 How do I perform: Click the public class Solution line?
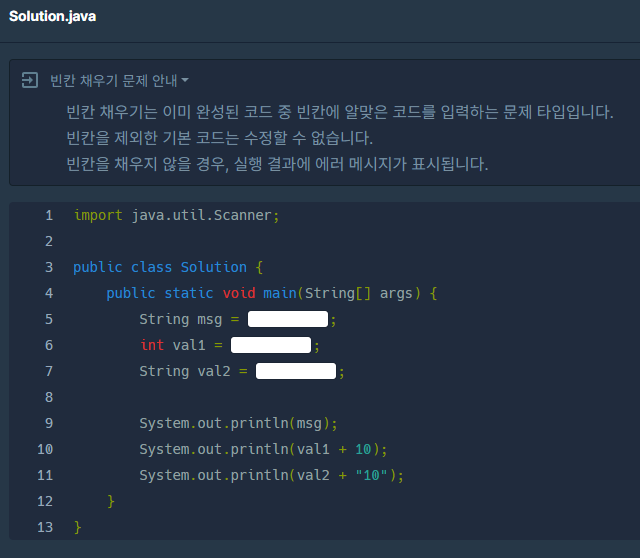pyautogui.click(x=168, y=267)
